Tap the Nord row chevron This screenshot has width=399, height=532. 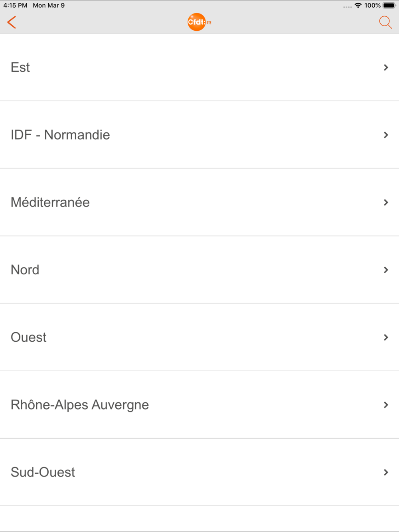[386, 270]
